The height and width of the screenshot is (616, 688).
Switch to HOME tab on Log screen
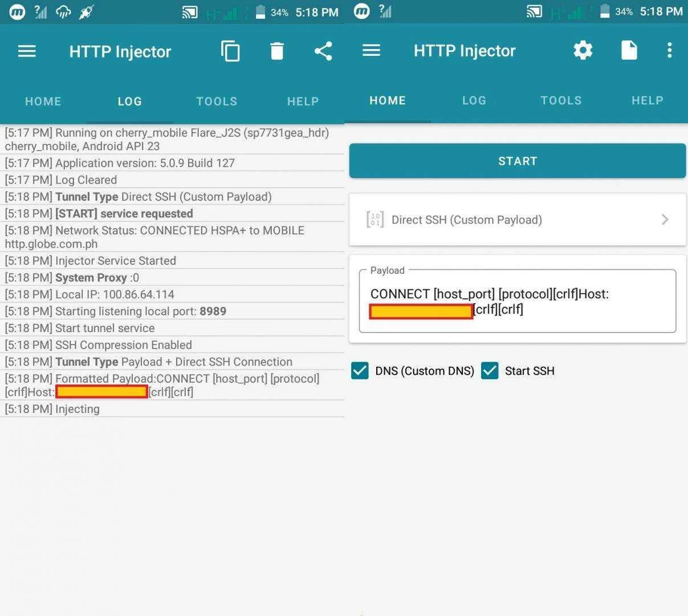(x=43, y=102)
